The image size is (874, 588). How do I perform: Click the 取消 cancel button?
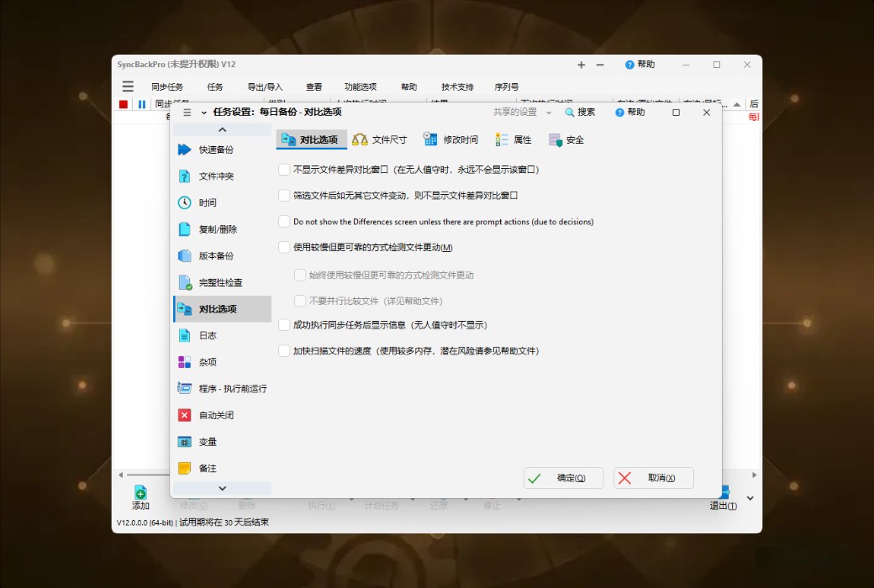point(655,477)
